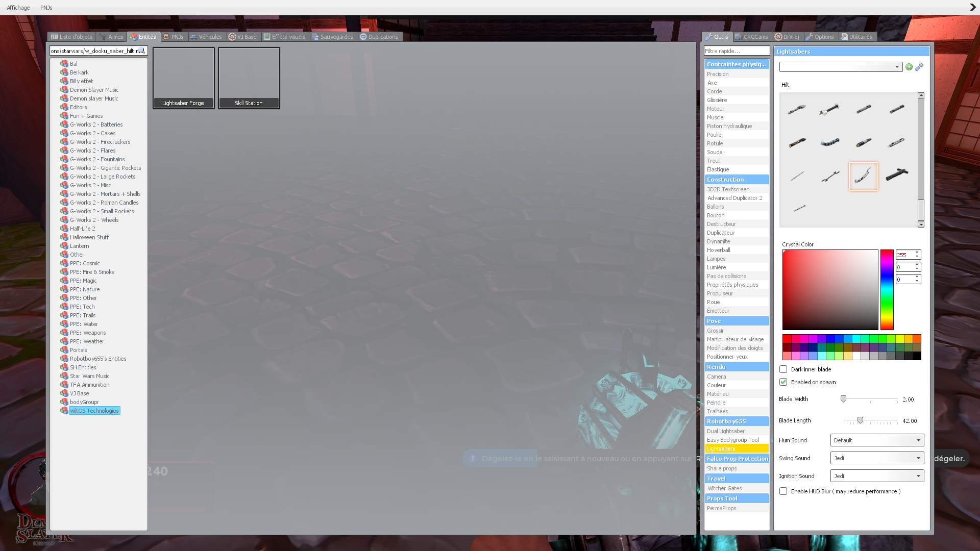
Task: Open the Véhicules tab
Action: point(206,37)
